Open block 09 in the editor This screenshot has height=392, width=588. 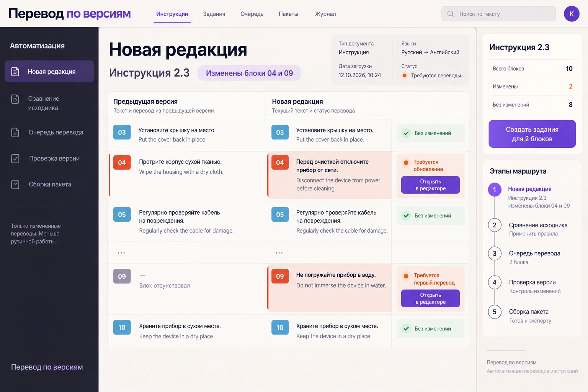coord(431,298)
